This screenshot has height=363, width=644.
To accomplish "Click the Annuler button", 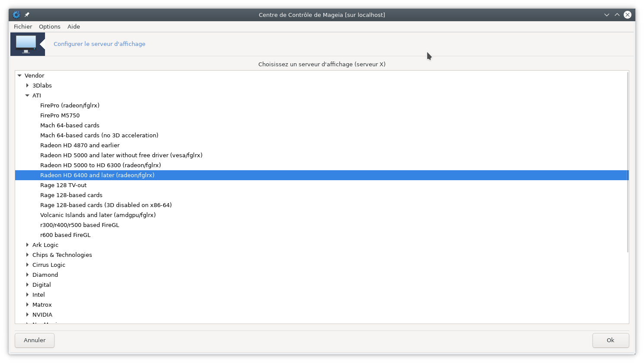I will point(35,340).
